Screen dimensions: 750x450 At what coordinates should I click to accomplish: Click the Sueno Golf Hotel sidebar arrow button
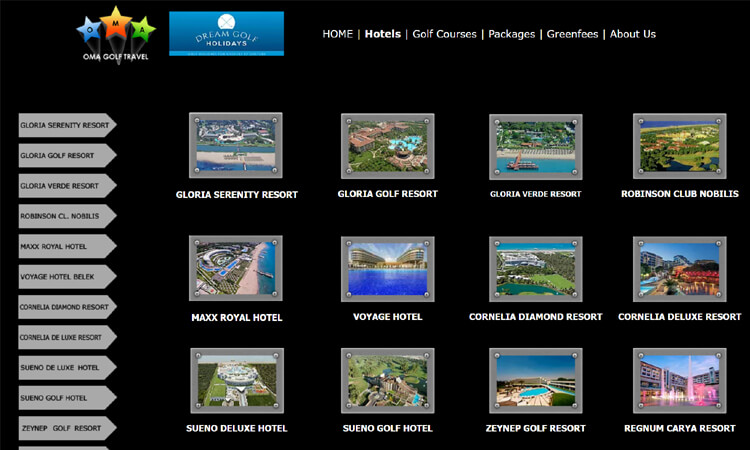point(67,398)
